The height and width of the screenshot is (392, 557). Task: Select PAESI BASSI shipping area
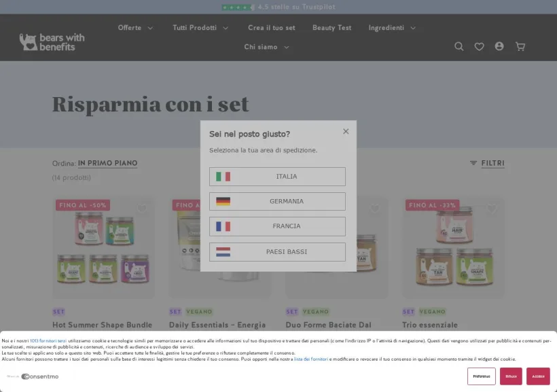tap(277, 252)
